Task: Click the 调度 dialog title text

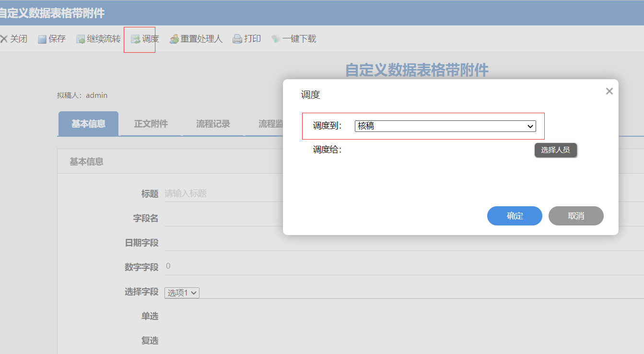Action: [310, 95]
